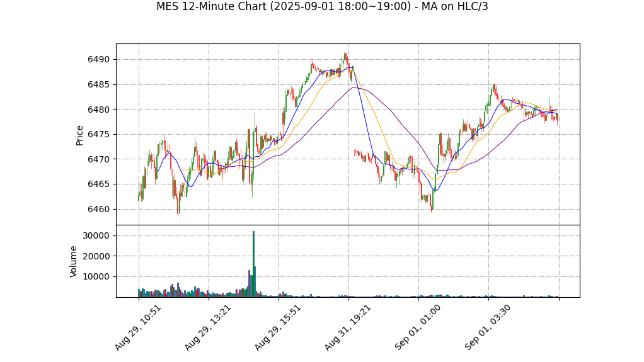The image size is (644, 362).
Task: Click the 6490 price tick label
Action: (98, 60)
